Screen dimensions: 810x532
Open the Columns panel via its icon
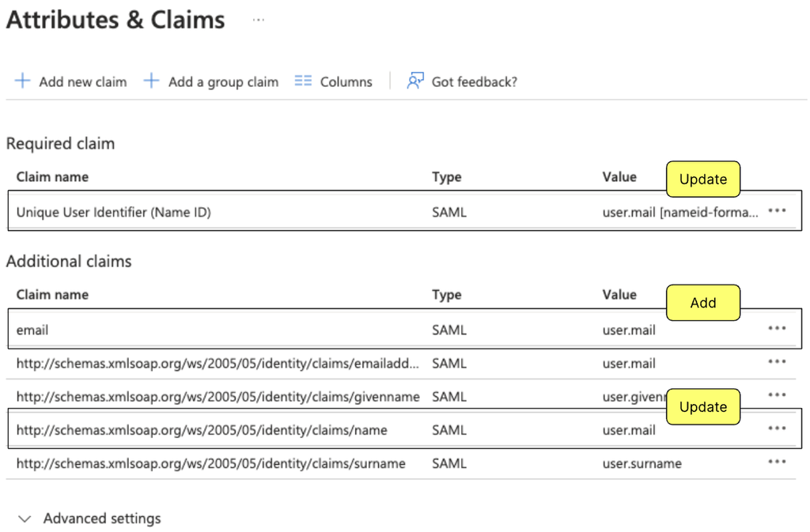click(x=304, y=81)
